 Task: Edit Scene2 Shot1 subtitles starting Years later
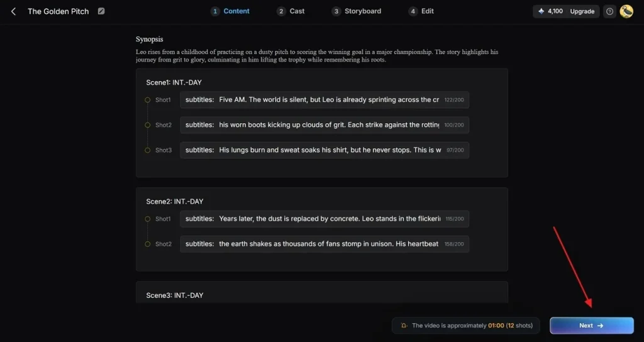pyautogui.click(x=325, y=219)
